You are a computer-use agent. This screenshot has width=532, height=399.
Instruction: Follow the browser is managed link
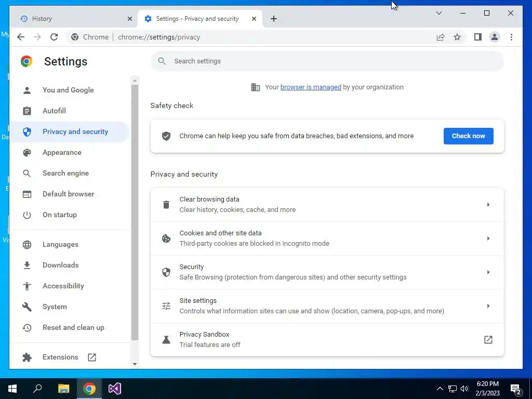pyautogui.click(x=311, y=87)
